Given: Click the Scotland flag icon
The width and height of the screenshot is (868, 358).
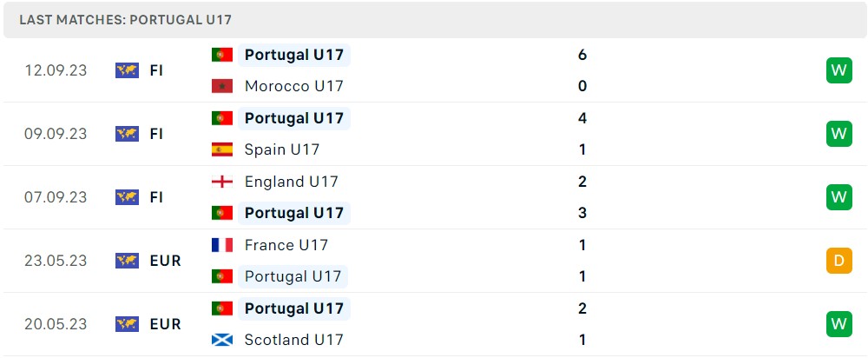Looking at the screenshot, I should point(222,340).
